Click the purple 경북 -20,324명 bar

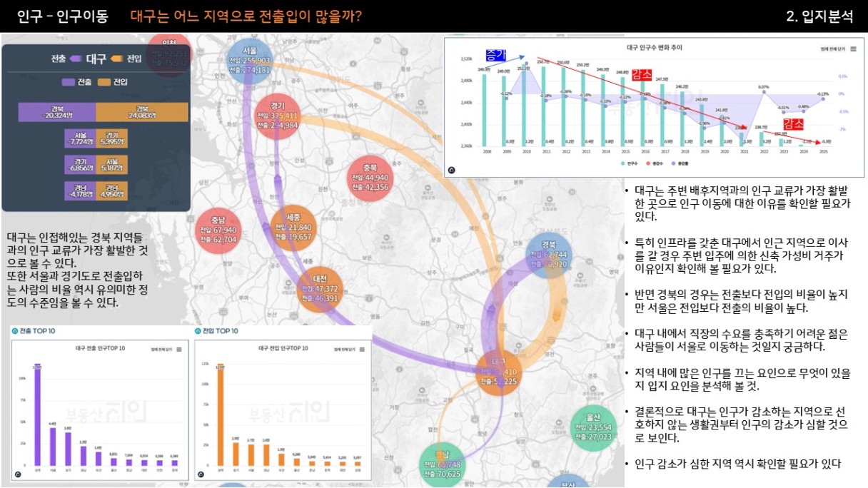56,112
